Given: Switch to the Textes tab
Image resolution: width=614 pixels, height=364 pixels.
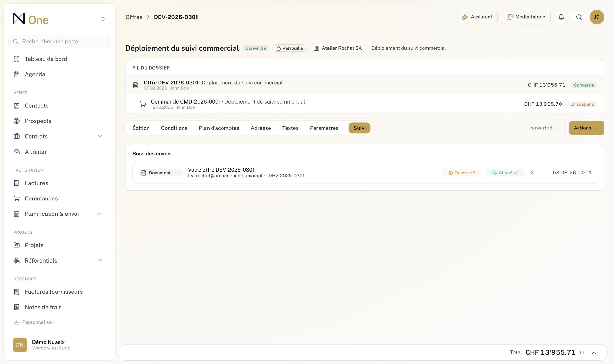Looking at the screenshot, I should (x=290, y=128).
